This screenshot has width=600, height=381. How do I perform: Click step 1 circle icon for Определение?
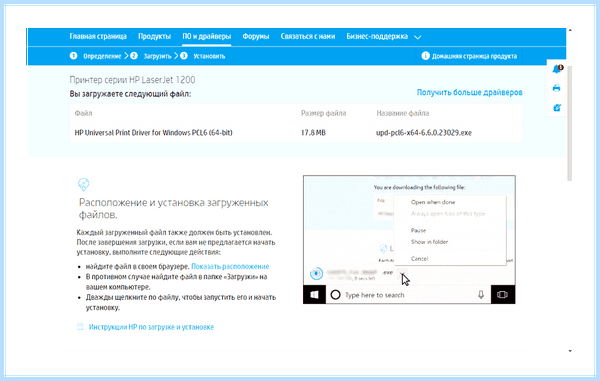click(x=73, y=56)
